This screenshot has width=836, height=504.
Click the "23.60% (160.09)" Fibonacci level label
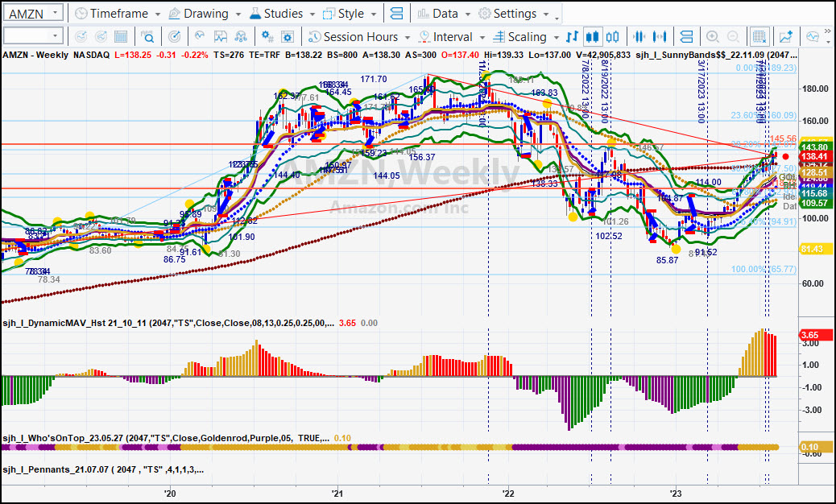pyautogui.click(x=764, y=115)
